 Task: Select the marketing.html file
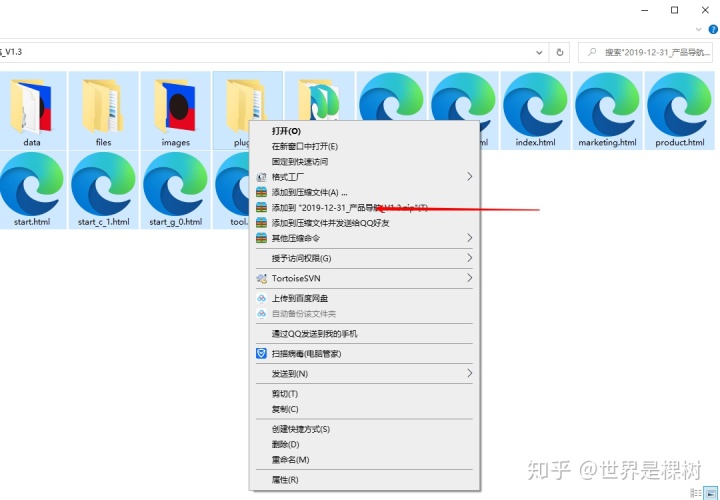[607, 111]
